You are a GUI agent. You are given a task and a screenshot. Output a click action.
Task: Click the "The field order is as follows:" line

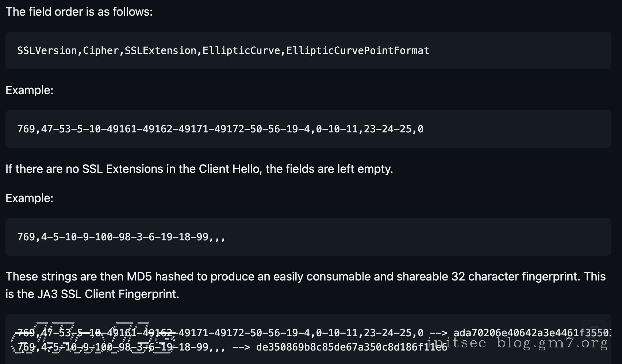79,12
